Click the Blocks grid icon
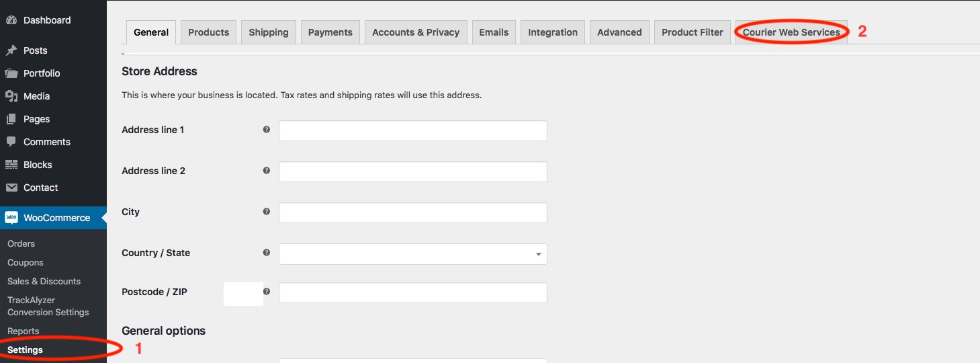The width and height of the screenshot is (980, 363). point(11,165)
